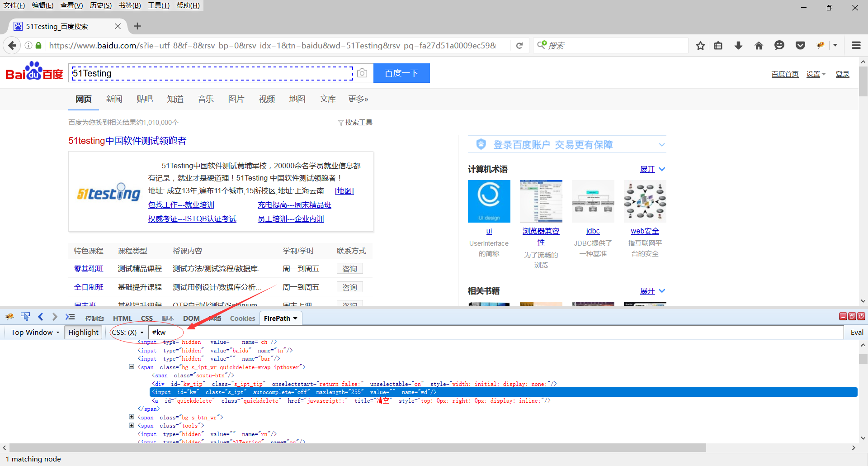Viewport: 868px width, 466px height.
Task: Toggle Firebug from the browser toolbar icon
Action: click(821, 45)
